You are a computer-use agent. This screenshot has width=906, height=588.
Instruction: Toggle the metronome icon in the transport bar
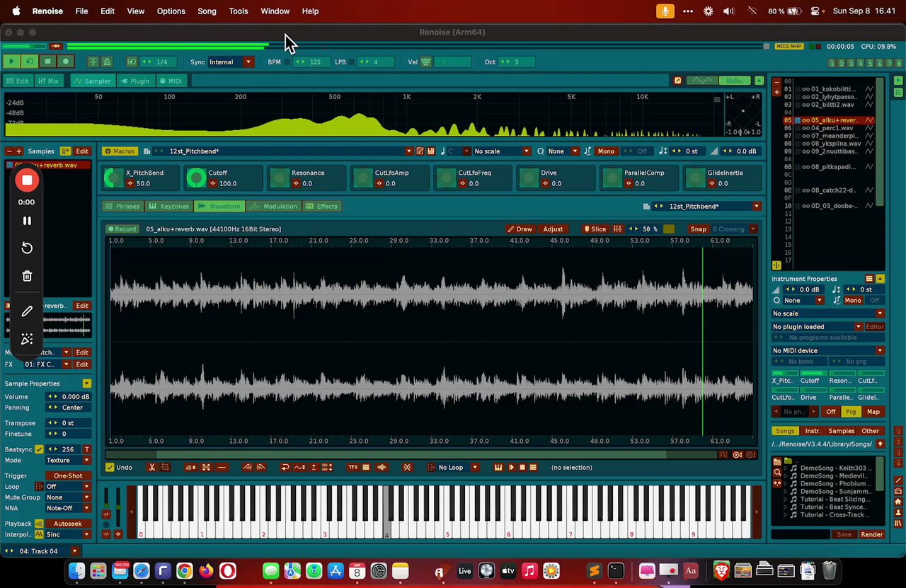click(x=107, y=62)
